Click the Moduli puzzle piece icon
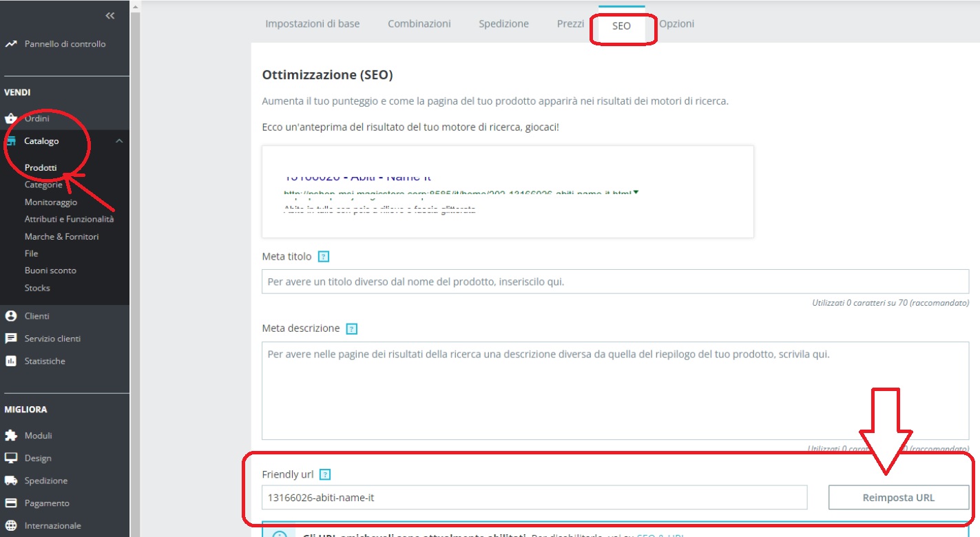 10,436
